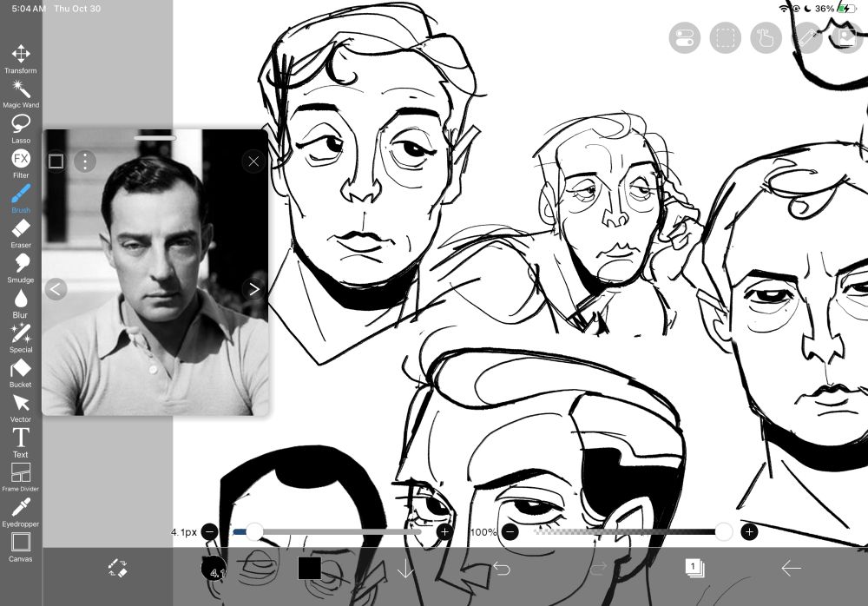Viewport: 868px width, 606px height.
Task: Pick a color with the Eyedropper tool
Action: (x=21, y=506)
